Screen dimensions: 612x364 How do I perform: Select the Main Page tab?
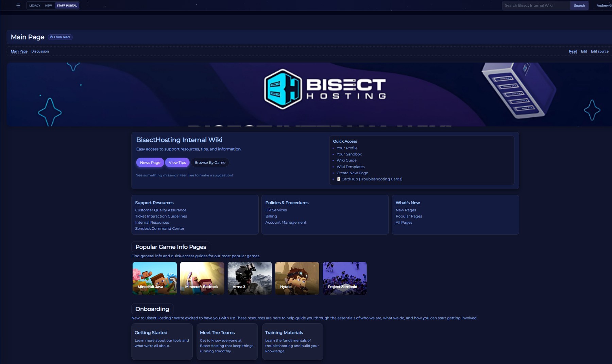click(x=19, y=51)
